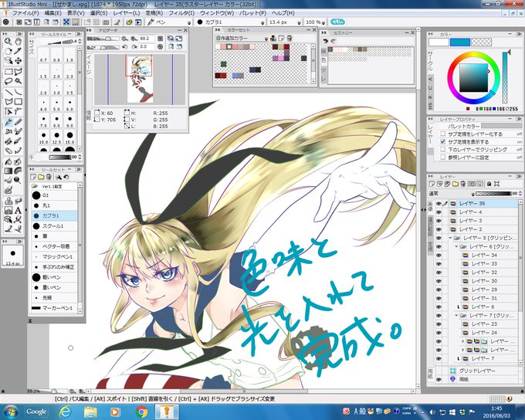Click the green swatch in color set
Screen dimensions: 525x420
pos(223,63)
